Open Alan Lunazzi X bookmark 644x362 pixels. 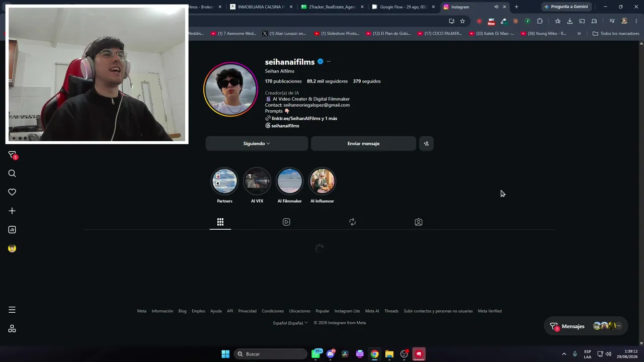click(284, 34)
